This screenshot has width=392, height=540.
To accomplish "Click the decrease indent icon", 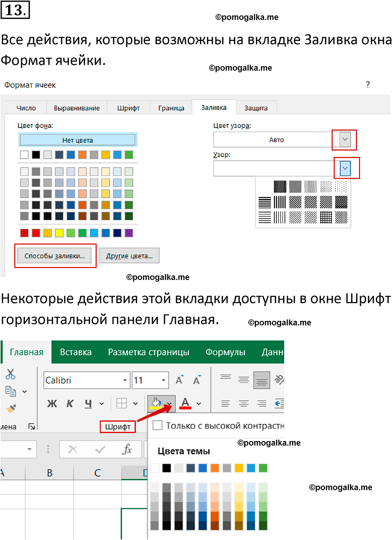I will coord(279,403).
